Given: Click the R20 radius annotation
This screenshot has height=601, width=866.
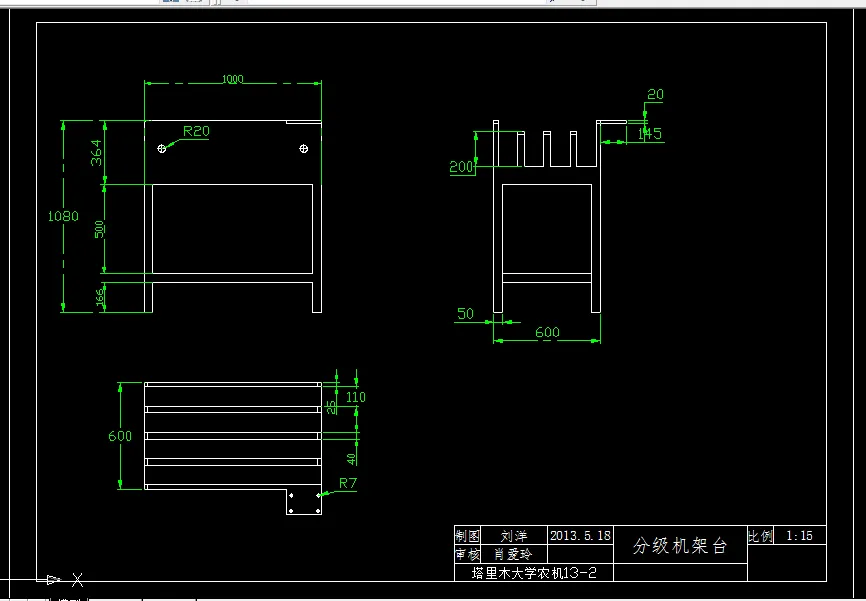Looking at the screenshot, I should click(x=196, y=131).
